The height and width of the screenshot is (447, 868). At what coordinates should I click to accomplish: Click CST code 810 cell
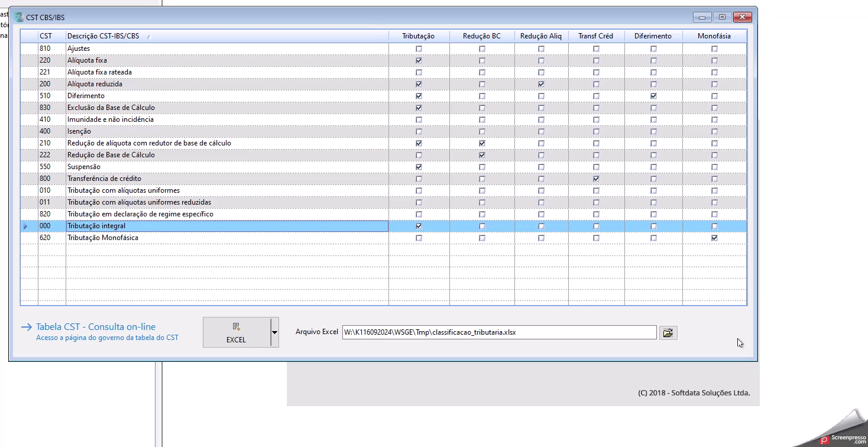(x=52, y=48)
